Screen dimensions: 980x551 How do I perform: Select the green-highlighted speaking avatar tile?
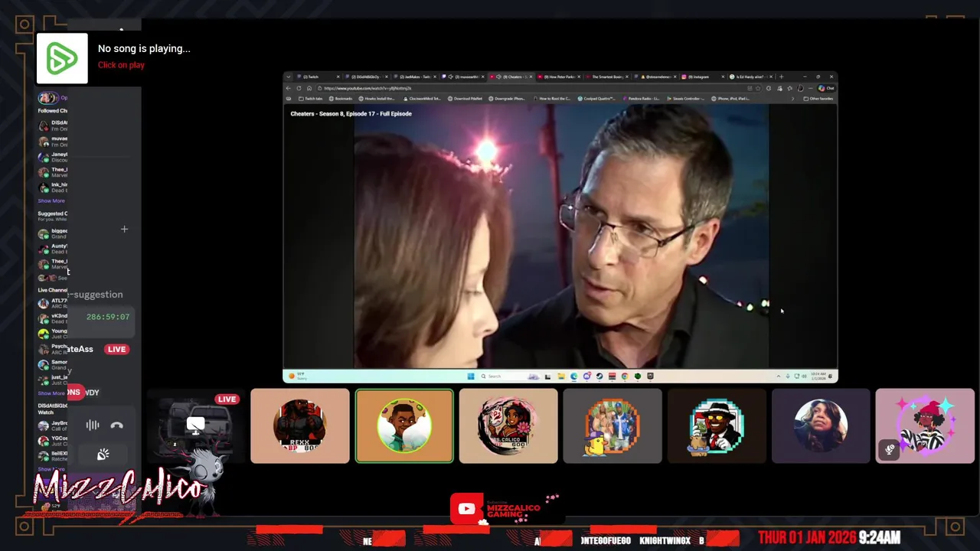click(404, 426)
